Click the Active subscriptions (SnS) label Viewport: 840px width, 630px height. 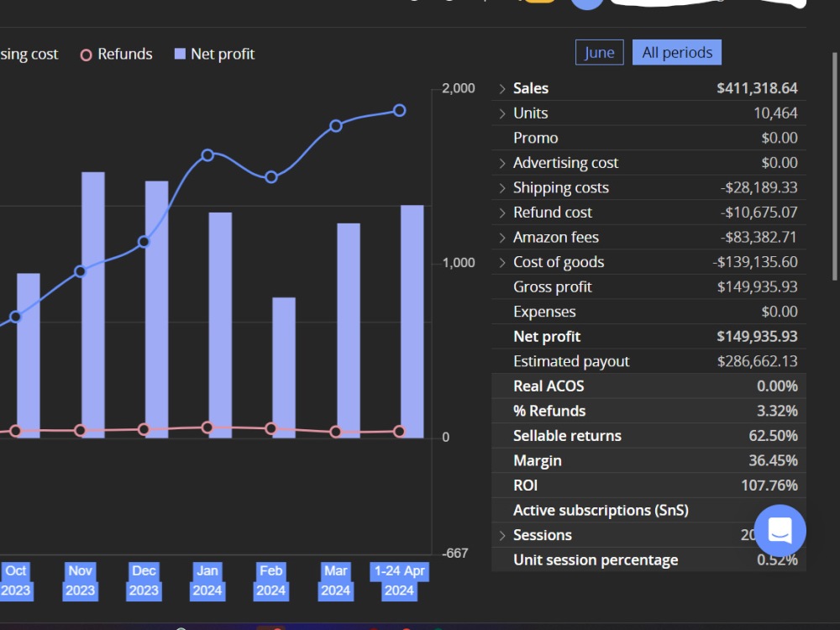tap(601, 511)
